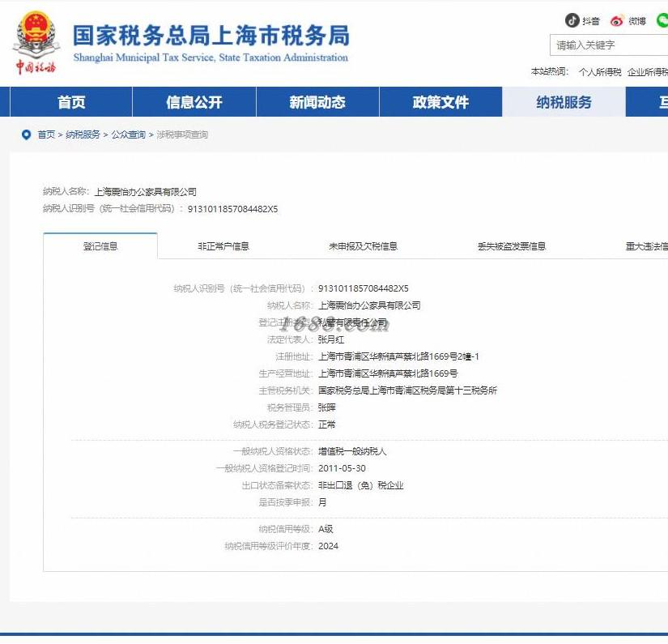Click the taxpayer name in the page header

pos(145,192)
